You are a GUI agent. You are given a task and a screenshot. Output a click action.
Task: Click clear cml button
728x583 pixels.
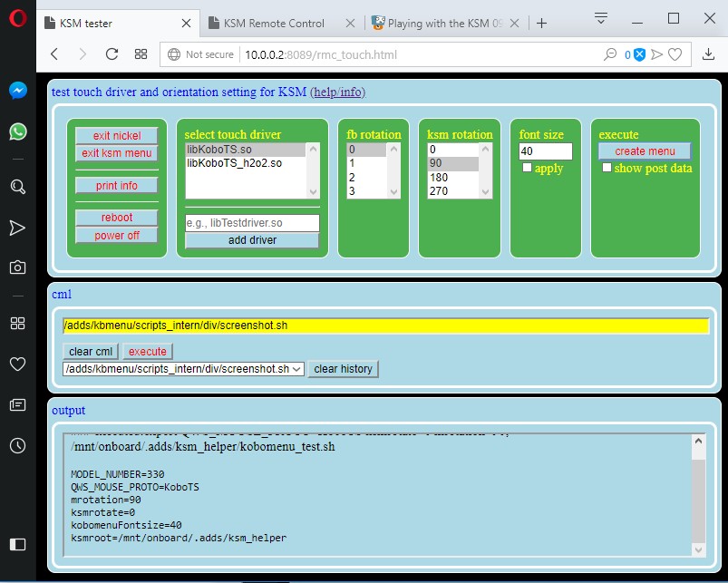coord(91,352)
